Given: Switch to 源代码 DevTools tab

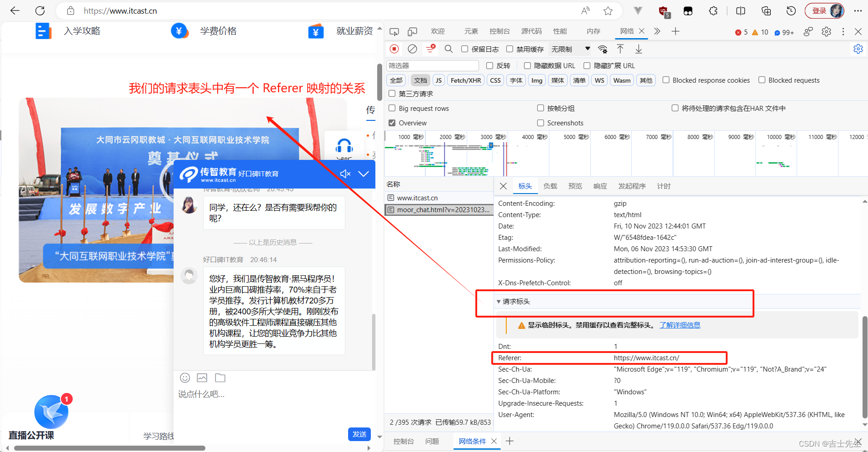Looking at the screenshot, I should [x=531, y=31].
